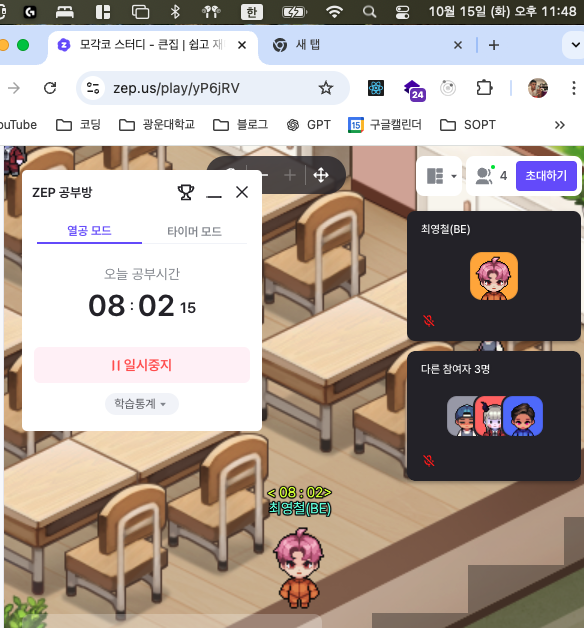Viewport: 584px width, 628px height.
Task: Switch to the 열공 모드 tab
Action: pyautogui.click(x=89, y=231)
